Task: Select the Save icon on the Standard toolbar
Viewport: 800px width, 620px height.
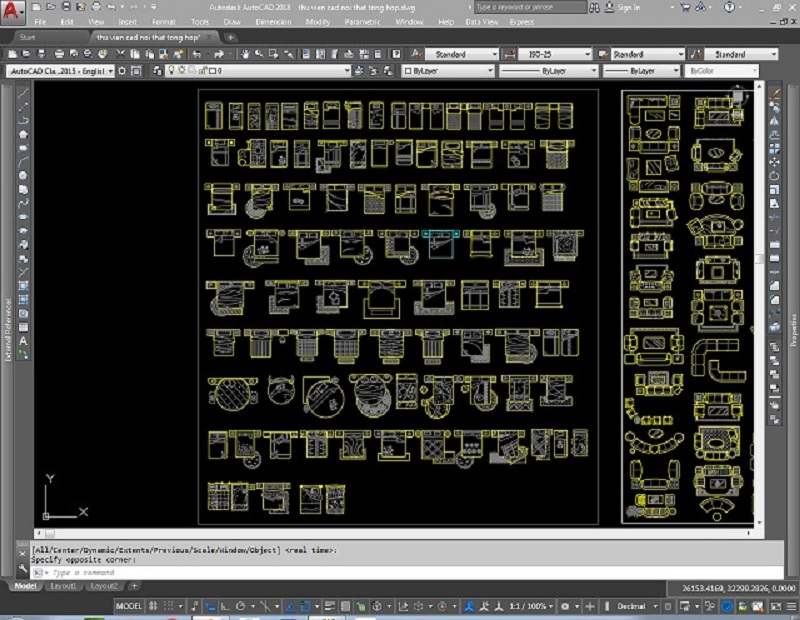Action: click(41, 54)
